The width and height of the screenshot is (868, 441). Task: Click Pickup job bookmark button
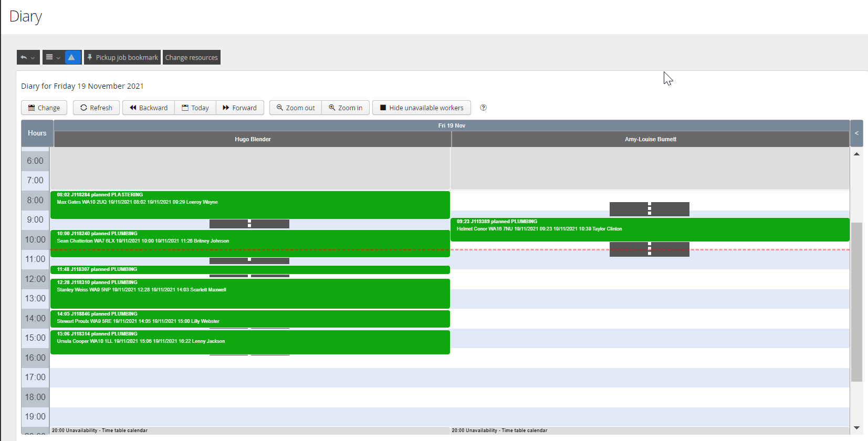pos(122,57)
